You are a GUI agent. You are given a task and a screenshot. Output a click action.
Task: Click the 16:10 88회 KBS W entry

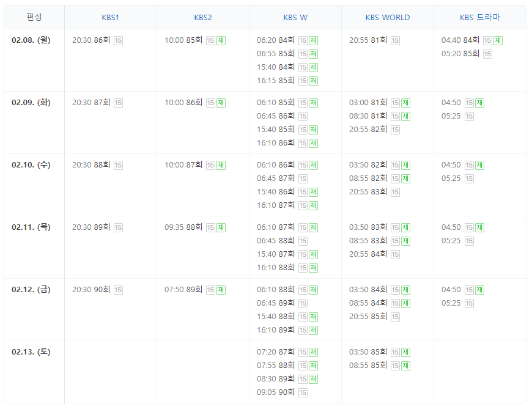pyautogui.click(x=276, y=268)
